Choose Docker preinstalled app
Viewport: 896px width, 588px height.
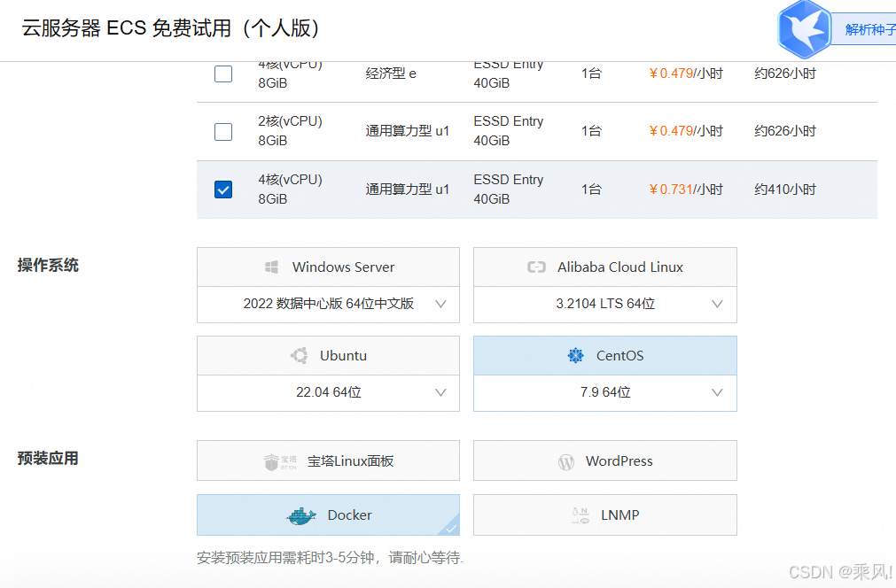328,514
